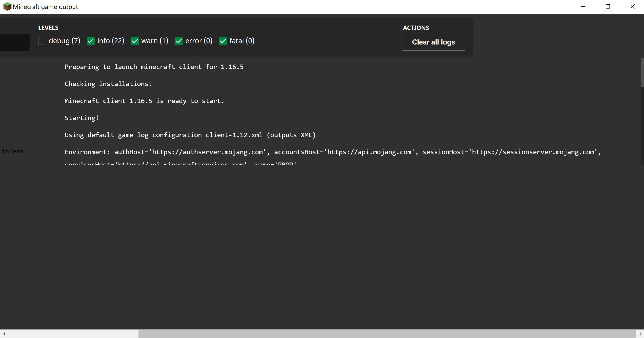The width and height of the screenshot is (644, 338).
Task: Select the 'Checking installations.' log entry
Action: [x=108, y=84]
